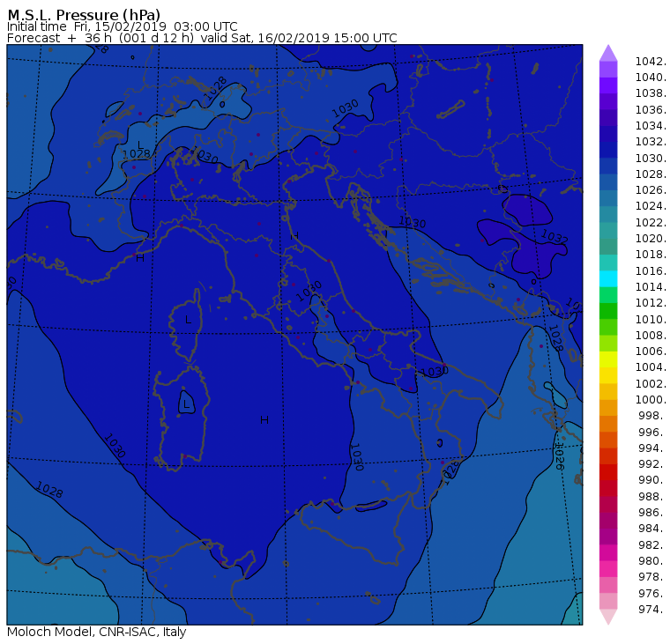Pick the cyan swatch between 1014 and 1016
The width and height of the screenshot is (670, 644).
pos(608,279)
